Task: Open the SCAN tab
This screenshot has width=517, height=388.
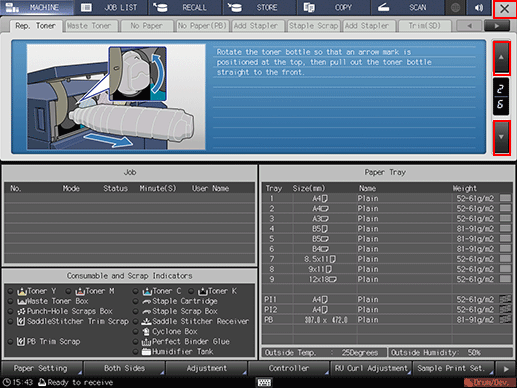Action: [x=407, y=7]
